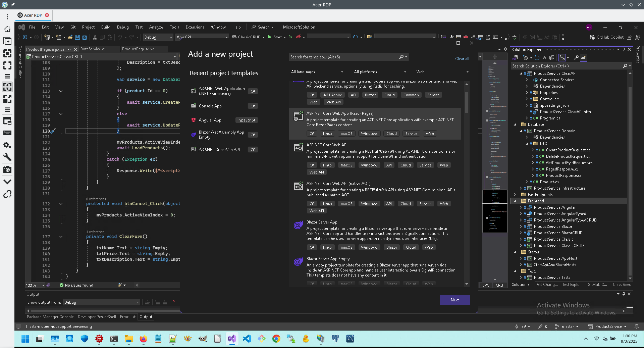Click the Search for templates field
The width and height of the screenshot is (644, 348).
[348, 57]
